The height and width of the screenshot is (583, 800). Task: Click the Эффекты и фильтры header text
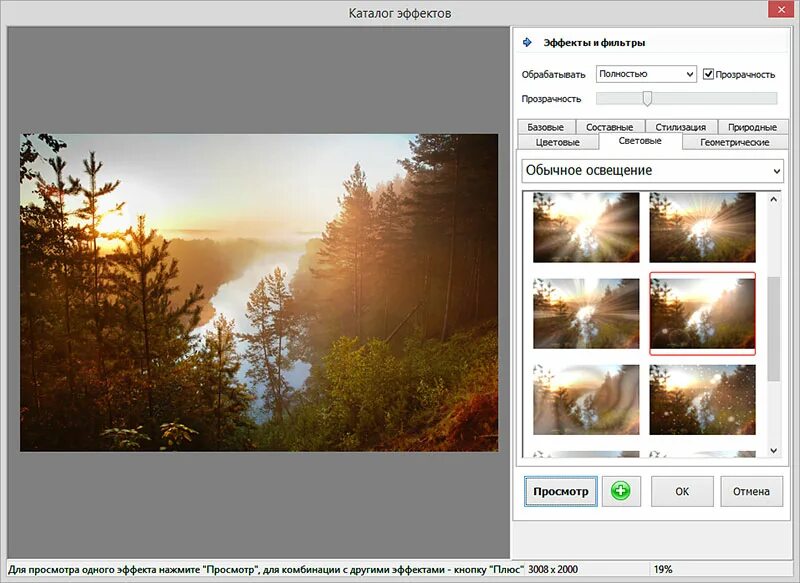coord(594,43)
